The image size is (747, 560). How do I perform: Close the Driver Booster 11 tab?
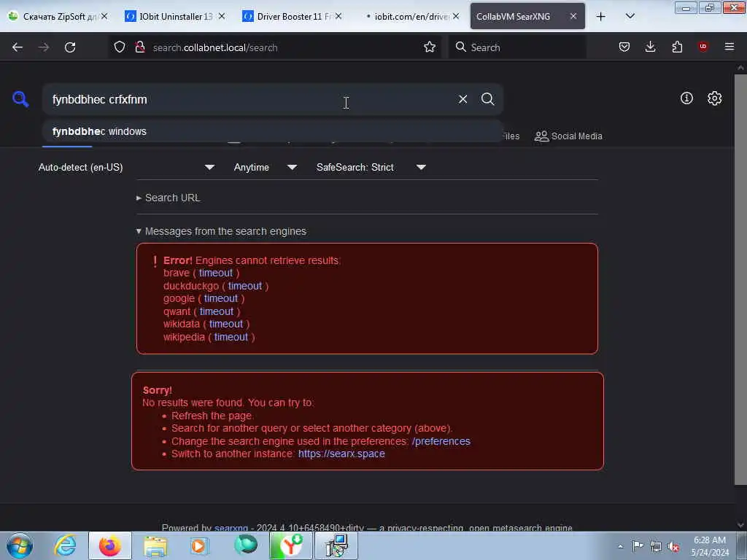point(338,16)
